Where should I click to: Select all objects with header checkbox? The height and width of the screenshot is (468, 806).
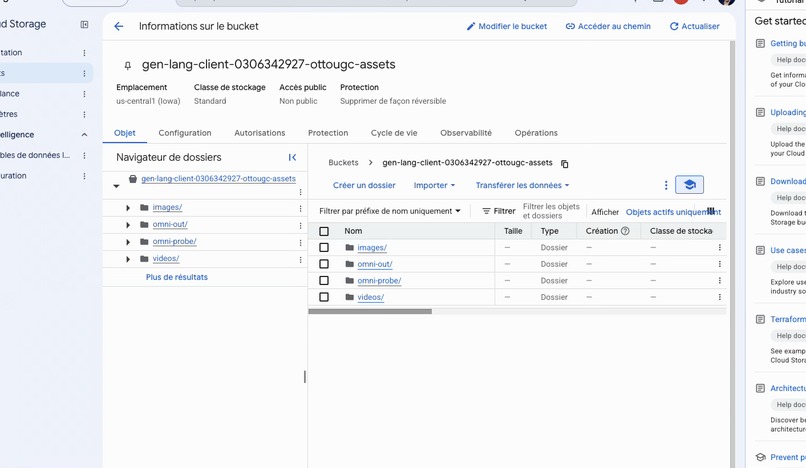pyautogui.click(x=324, y=231)
